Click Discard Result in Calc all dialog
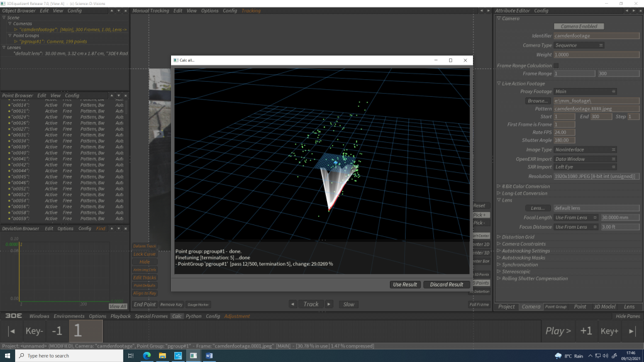This screenshot has height=362, width=644. pyautogui.click(x=447, y=285)
